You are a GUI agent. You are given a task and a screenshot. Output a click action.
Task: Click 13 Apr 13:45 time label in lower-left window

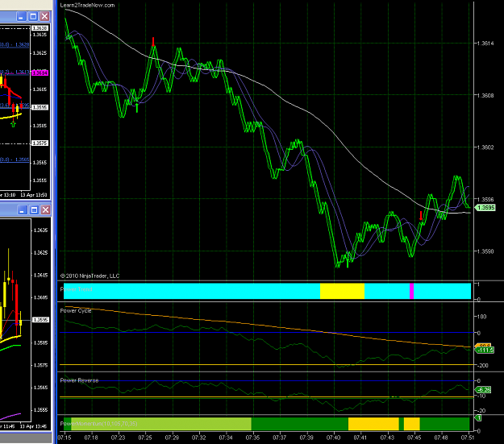click(33, 426)
